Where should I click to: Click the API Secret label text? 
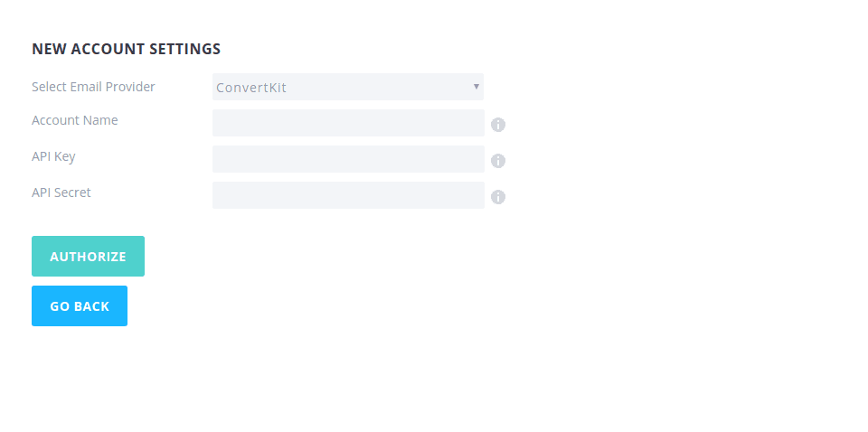point(61,193)
